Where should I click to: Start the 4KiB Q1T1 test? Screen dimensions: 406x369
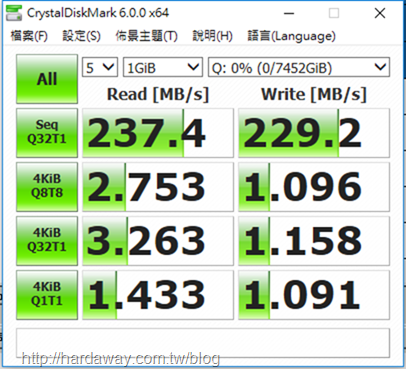tap(47, 295)
